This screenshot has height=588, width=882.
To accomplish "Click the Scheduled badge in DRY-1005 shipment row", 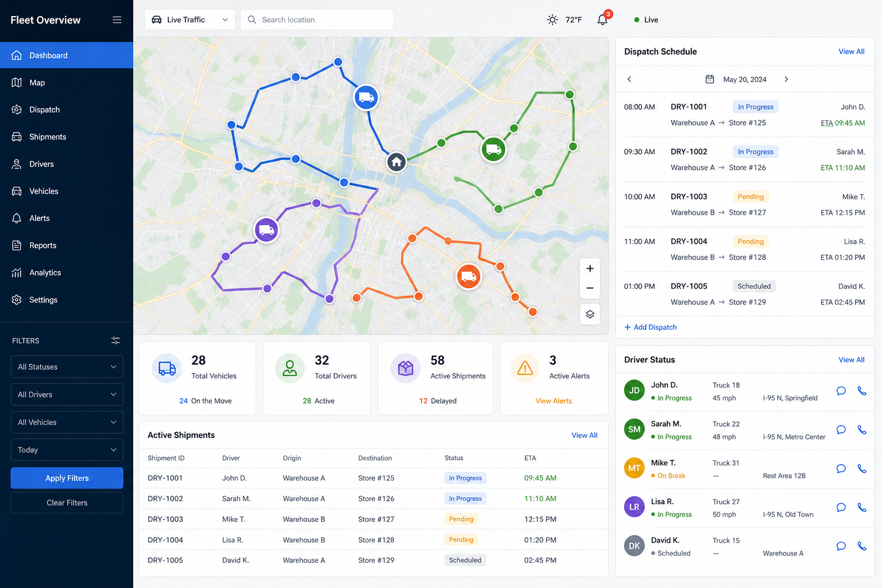I will [465, 560].
